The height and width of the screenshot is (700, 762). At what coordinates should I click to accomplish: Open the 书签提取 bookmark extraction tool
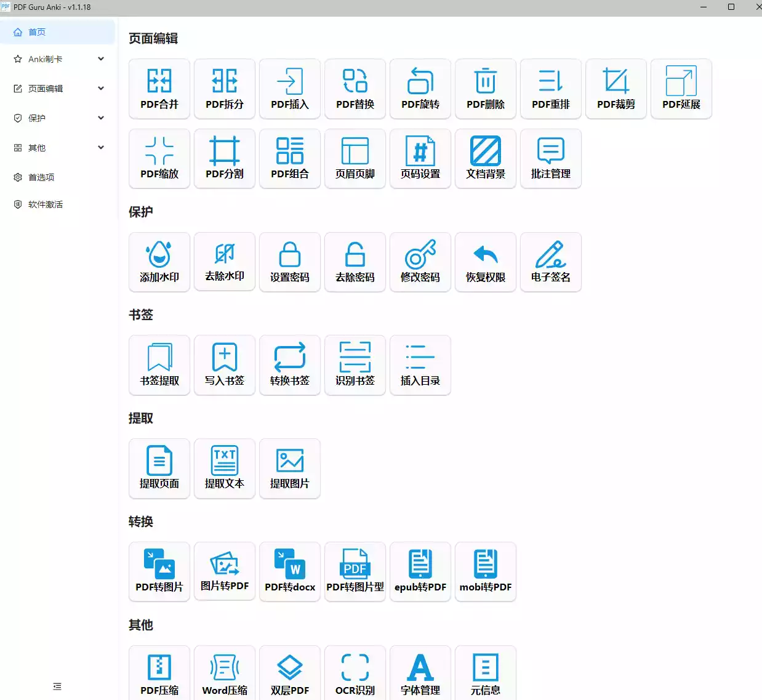pos(159,365)
